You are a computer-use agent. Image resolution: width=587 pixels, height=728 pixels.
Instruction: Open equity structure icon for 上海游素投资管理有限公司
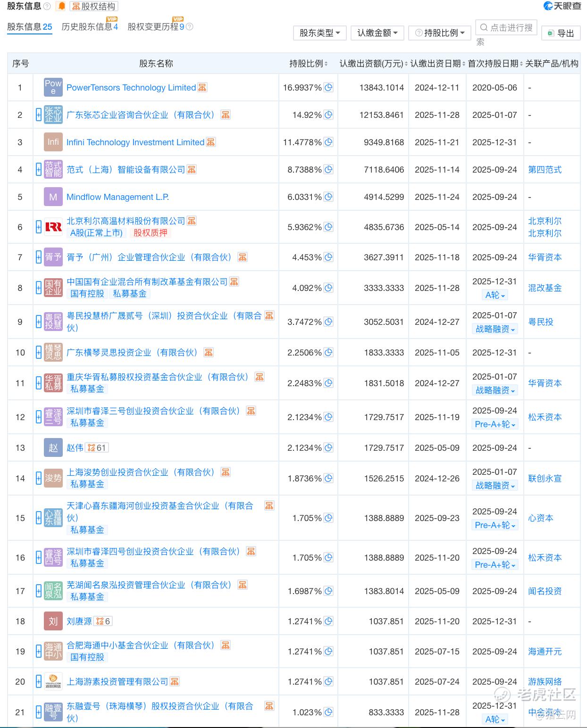coord(175,682)
